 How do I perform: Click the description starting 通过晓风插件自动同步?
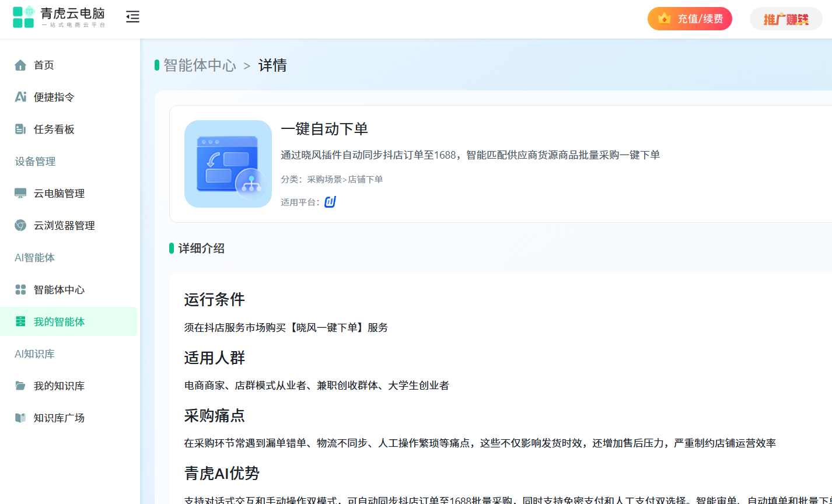470,155
